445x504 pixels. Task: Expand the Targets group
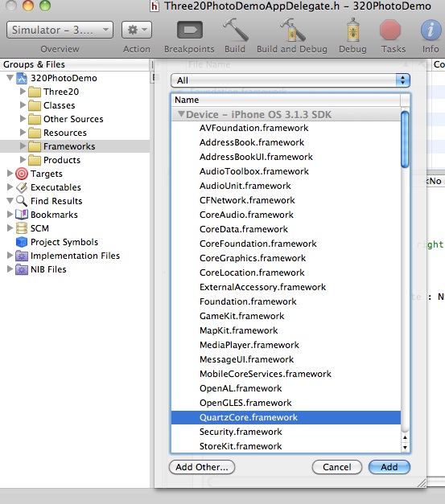coord(10,174)
